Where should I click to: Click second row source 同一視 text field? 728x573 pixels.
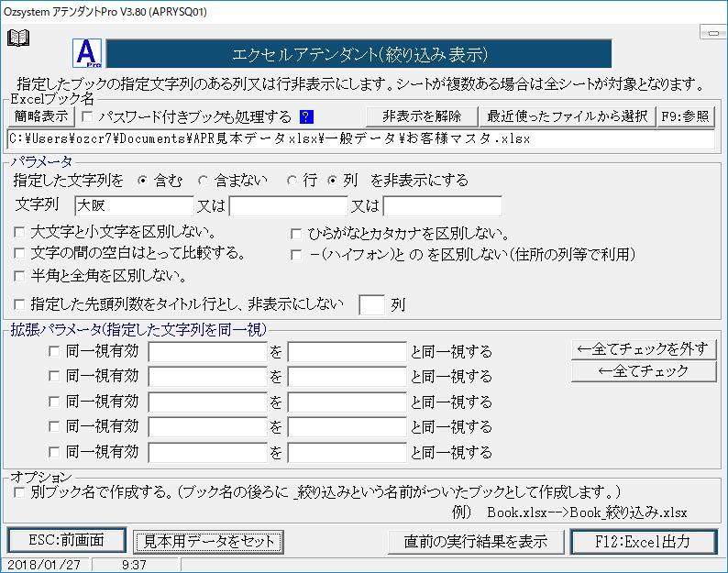(x=207, y=377)
